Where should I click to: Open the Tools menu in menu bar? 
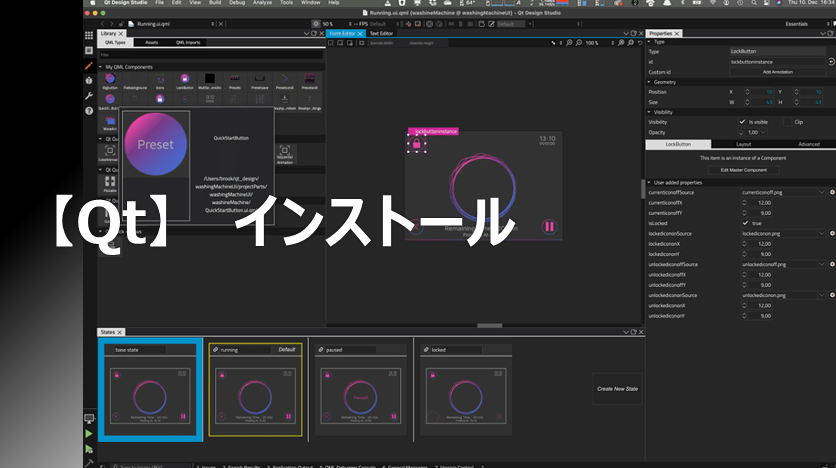click(x=286, y=3)
